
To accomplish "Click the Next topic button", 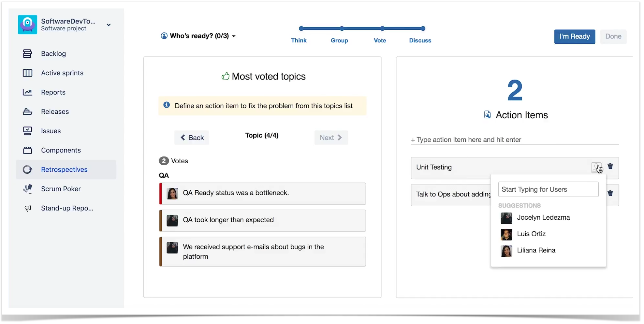I will click(331, 138).
